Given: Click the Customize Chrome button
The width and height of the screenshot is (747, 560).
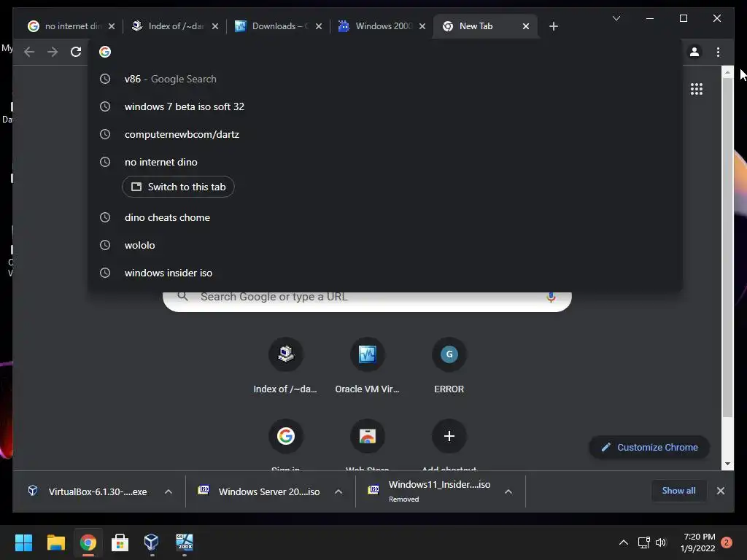Looking at the screenshot, I should coord(650,448).
